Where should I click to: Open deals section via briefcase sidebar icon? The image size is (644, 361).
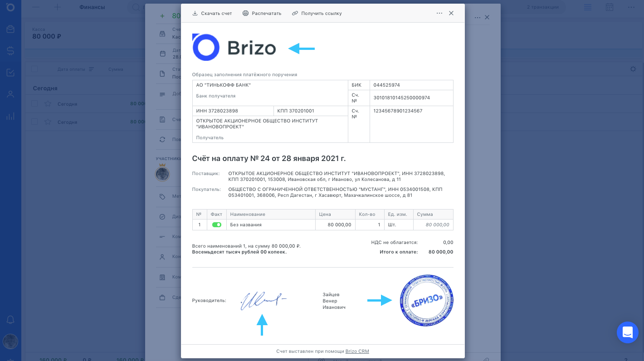(10, 29)
